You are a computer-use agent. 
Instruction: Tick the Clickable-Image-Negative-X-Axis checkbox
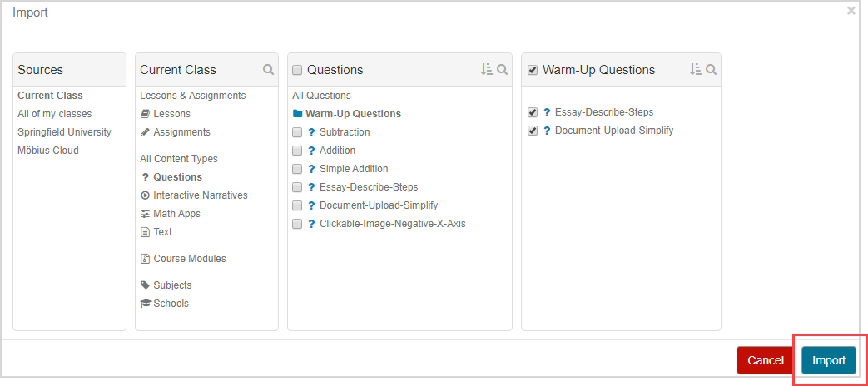click(297, 225)
